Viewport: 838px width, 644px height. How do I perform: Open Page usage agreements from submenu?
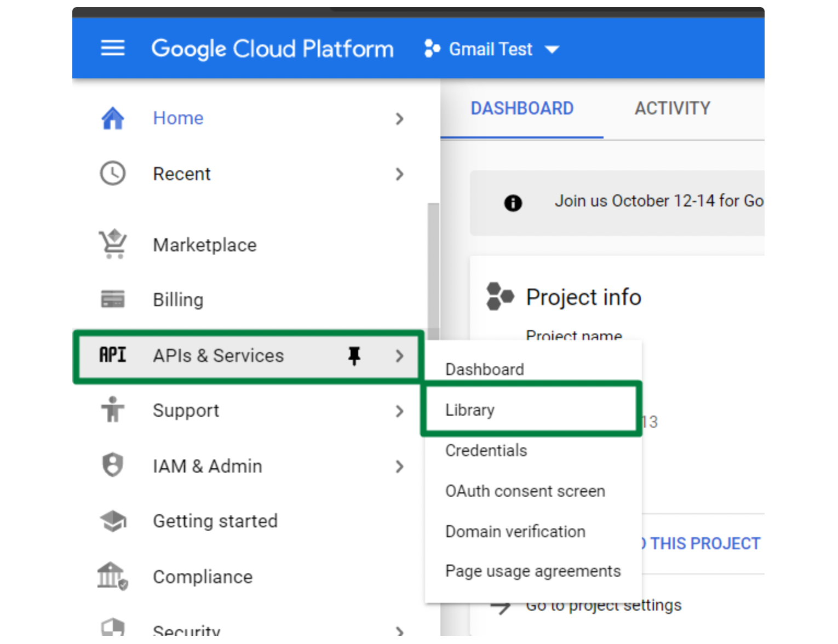(x=533, y=571)
